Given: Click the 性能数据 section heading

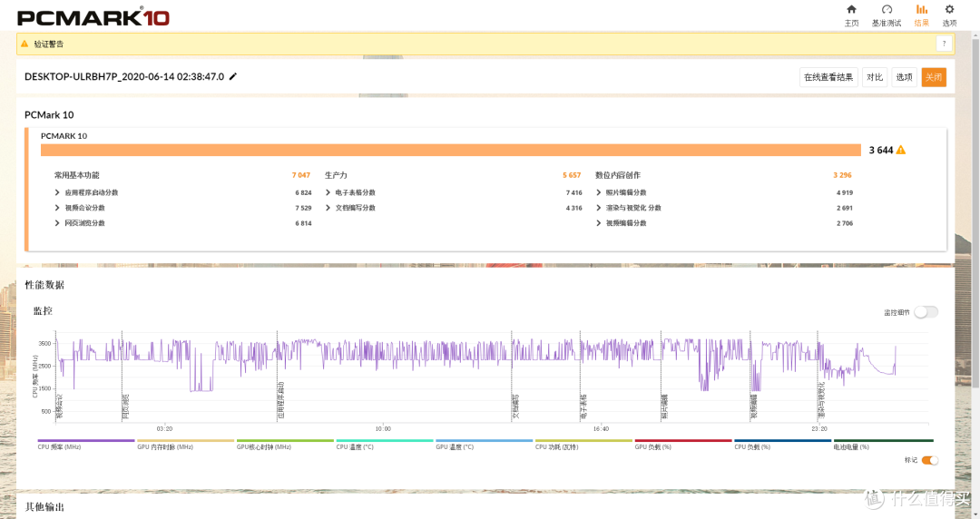Looking at the screenshot, I should [44, 285].
